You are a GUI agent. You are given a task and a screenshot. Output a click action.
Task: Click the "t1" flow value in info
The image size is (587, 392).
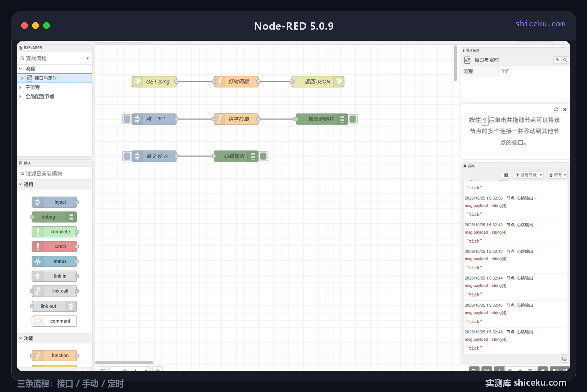tap(505, 71)
